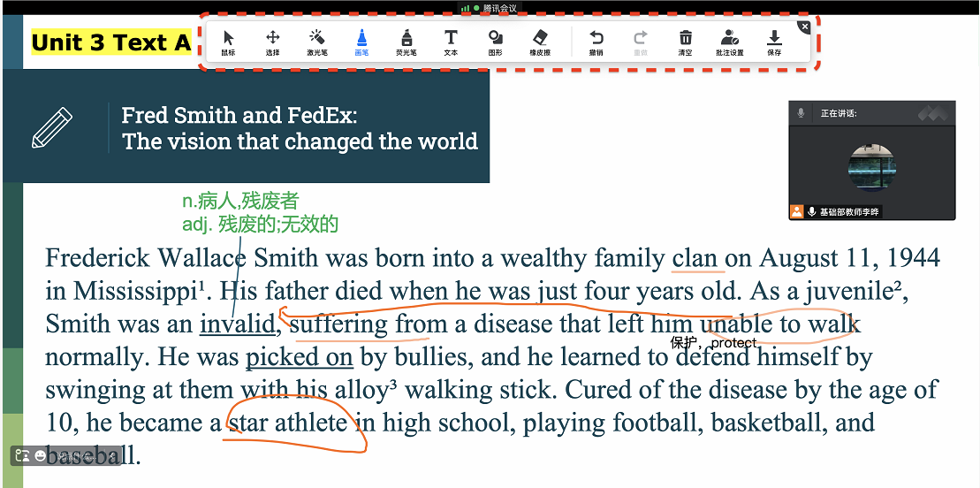Open participants icon in bottom-left floating bar
Image resolution: width=980 pixels, height=488 pixels.
coord(22,455)
